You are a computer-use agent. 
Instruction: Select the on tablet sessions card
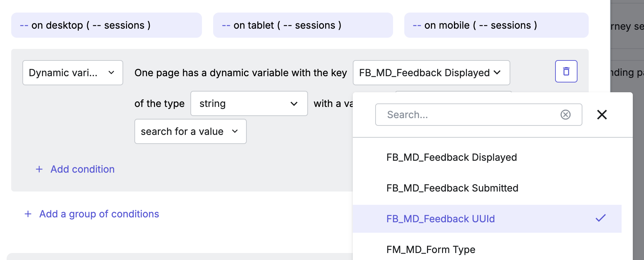coord(303,25)
